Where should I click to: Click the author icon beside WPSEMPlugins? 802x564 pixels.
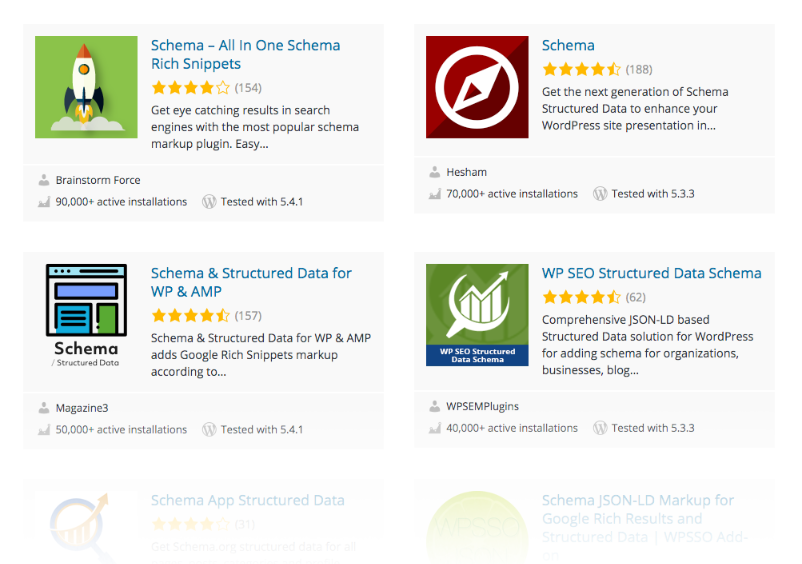pyautogui.click(x=434, y=407)
